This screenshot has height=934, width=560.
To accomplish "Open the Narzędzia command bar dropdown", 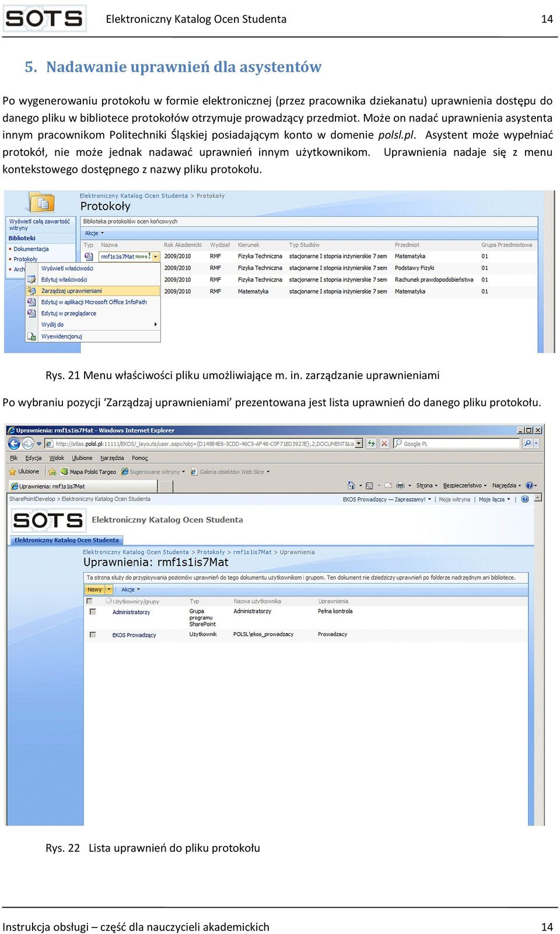I will 506,486.
